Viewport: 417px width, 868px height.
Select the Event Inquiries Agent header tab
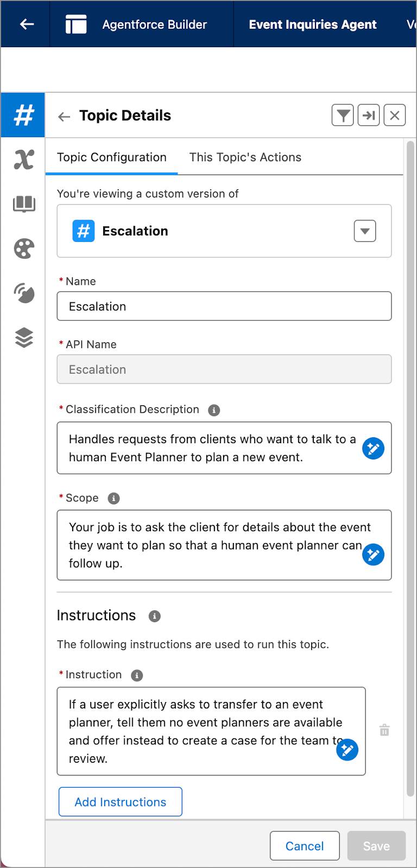(x=313, y=24)
